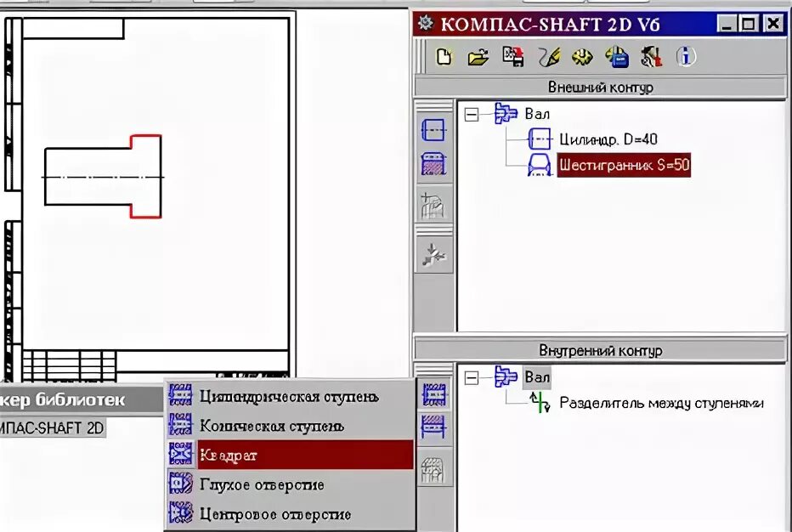Click the grayed additional elements button in outer sidebar

pyautogui.click(x=433, y=206)
